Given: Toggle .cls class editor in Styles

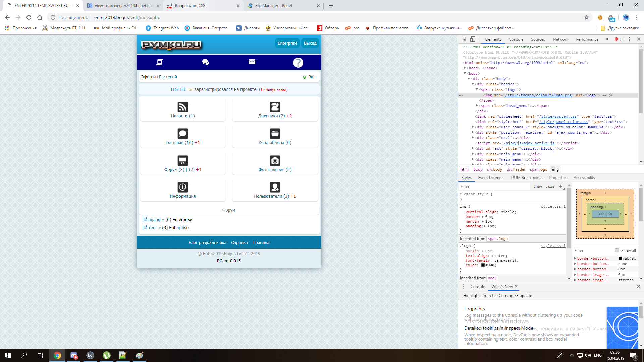Looking at the screenshot, I should coord(550,187).
